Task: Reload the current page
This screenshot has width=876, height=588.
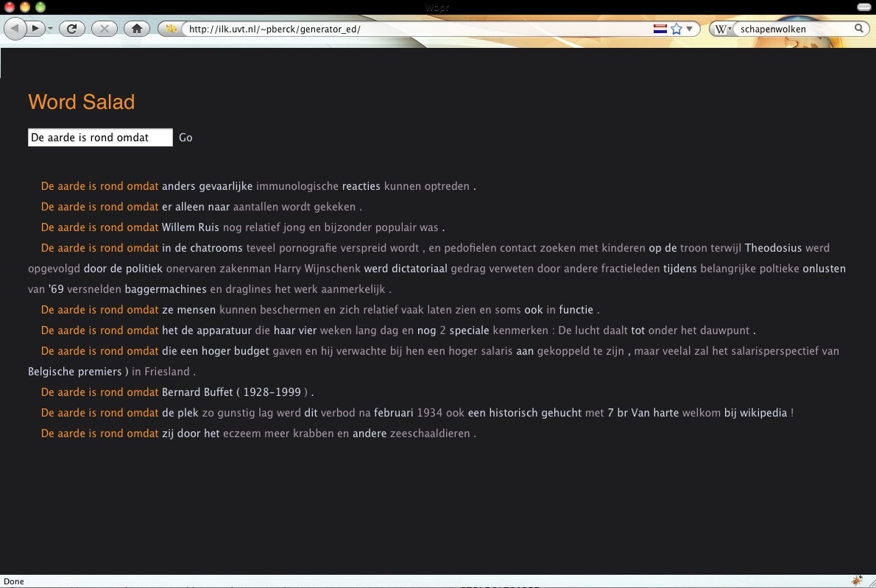Action: pyautogui.click(x=71, y=29)
